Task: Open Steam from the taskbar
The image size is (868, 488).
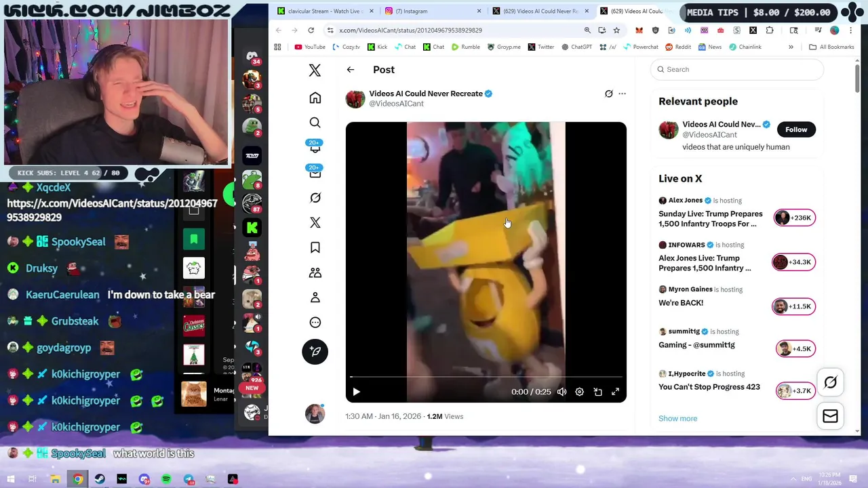Action: tap(100, 479)
